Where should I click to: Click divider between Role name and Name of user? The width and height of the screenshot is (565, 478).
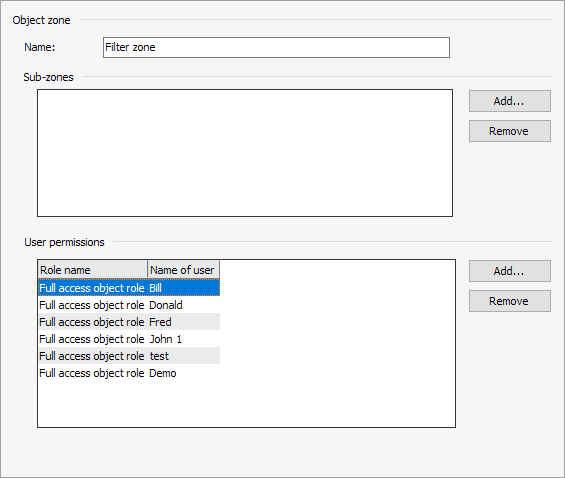(147, 270)
